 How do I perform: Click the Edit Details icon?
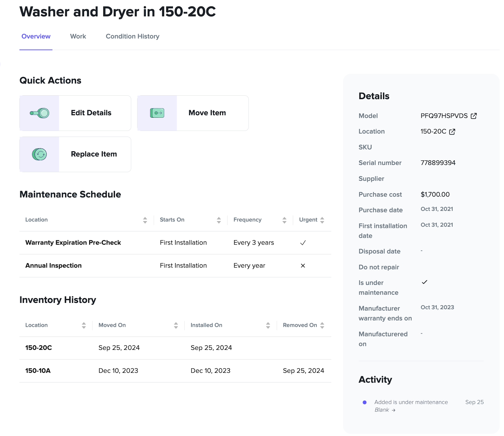coord(39,113)
